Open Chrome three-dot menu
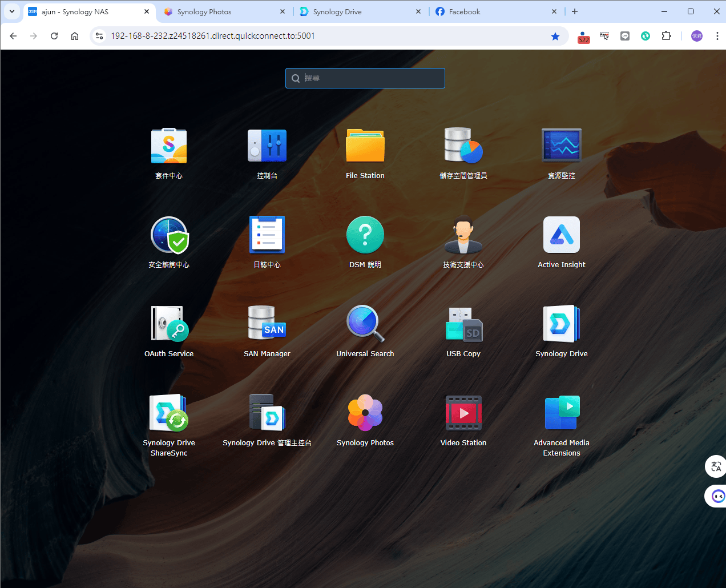The width and height of the screenshot is (726, 588). 717,36
